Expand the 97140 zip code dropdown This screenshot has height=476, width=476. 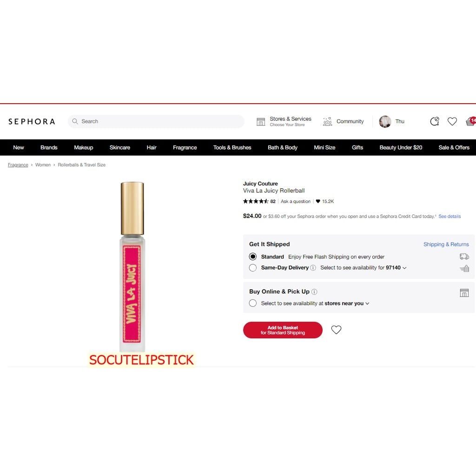(x=396, y=268)
